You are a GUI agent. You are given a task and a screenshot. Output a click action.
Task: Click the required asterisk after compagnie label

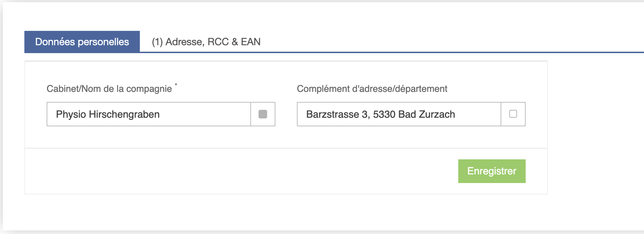tap(176, 85)
